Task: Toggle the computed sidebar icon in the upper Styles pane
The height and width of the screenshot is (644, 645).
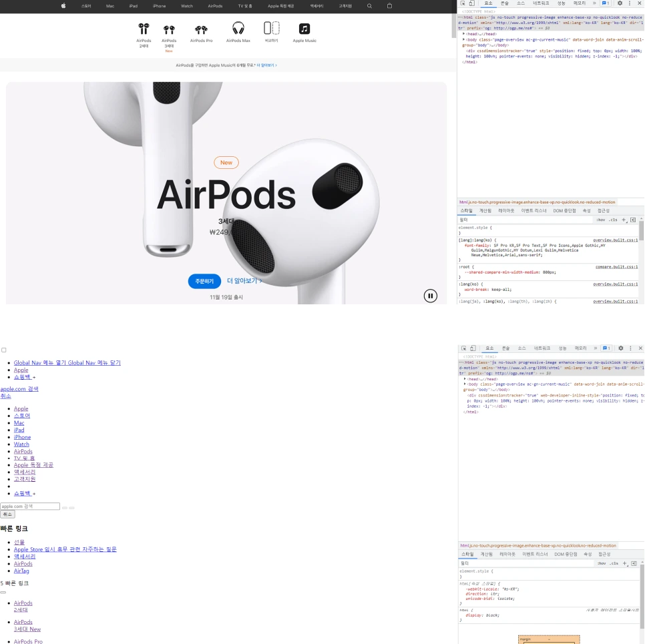Action: click(633, 220)
